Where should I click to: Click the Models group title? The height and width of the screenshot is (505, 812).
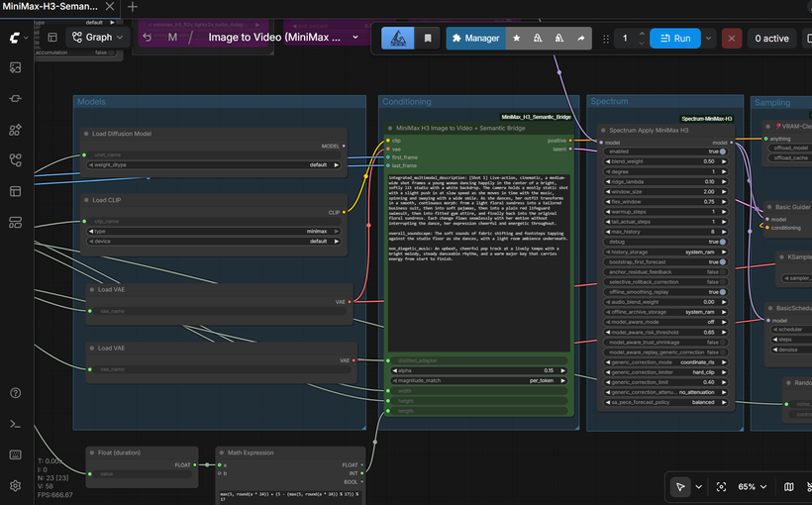[x=91, y=102]
